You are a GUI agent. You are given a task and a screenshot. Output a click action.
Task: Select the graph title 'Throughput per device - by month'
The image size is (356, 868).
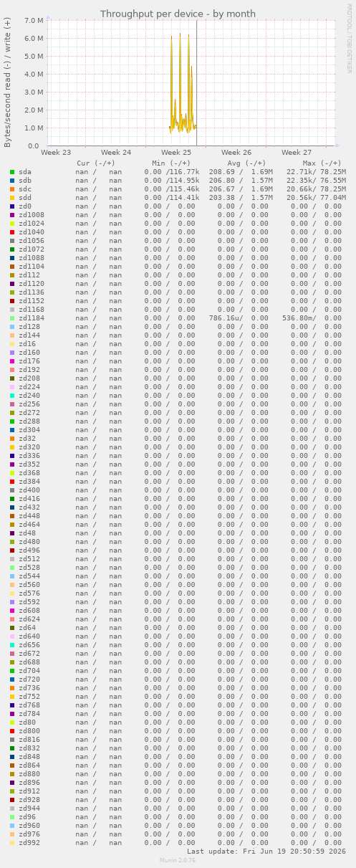(x=178, y=14)
